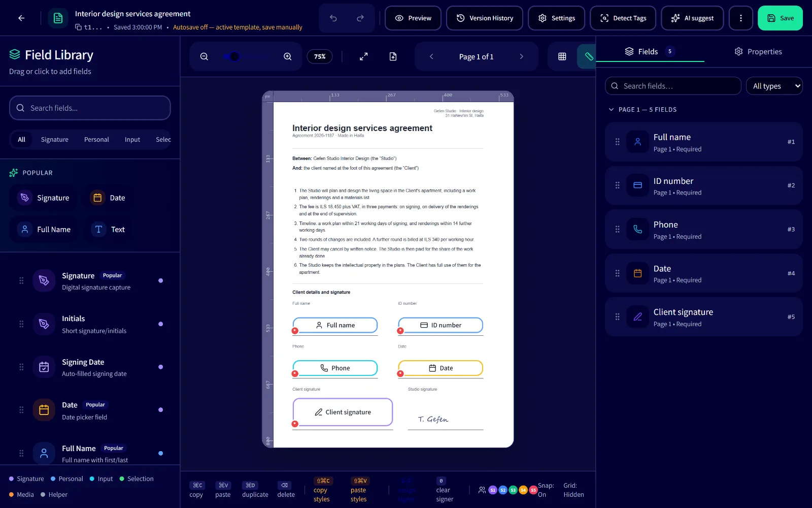Screen dimensions: 812x508
Task: Search fields in the right panel
Action: 673,86
